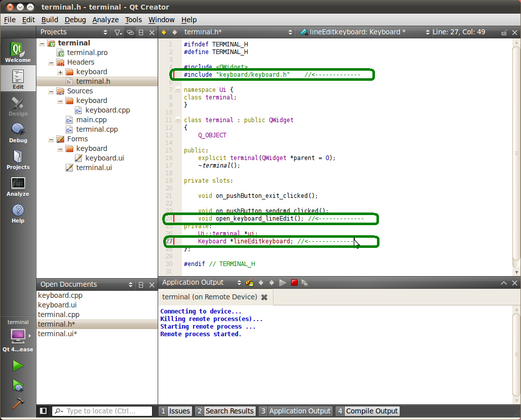Collapse the Forms folder
The height and width of the screenshot is (420, 521).
click(x=51, y=139)
